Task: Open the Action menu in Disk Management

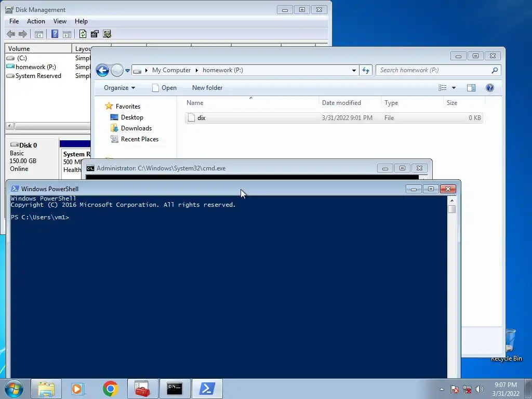Action: point(36,21)
